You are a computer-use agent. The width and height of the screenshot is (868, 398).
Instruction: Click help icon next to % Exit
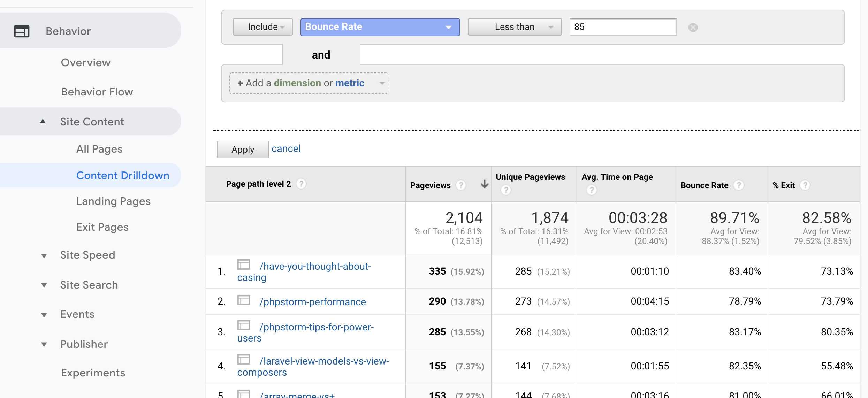point(805,185)
